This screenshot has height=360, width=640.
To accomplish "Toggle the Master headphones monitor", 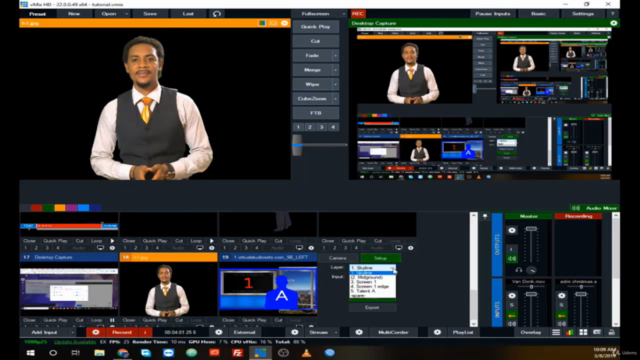I will pyautogui.click(x=519, y=270).
